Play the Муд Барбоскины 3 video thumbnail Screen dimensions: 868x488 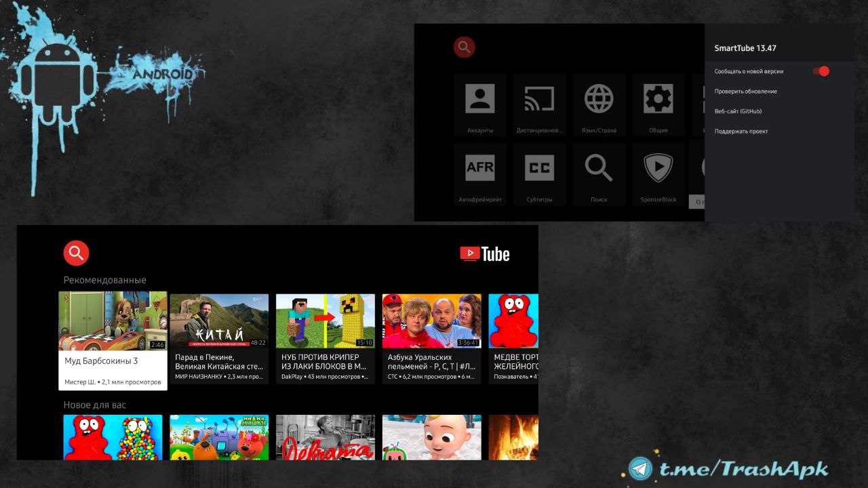(113, 321)
